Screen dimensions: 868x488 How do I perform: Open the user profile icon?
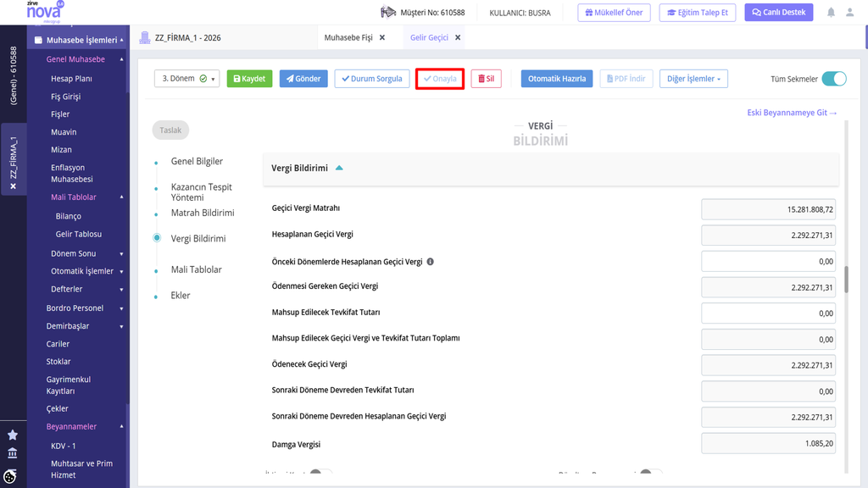(849, 12)
